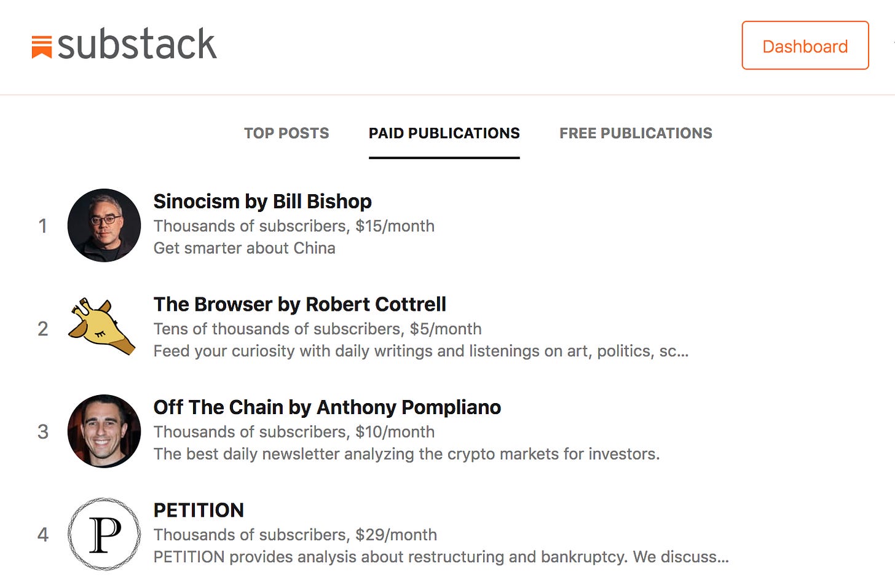This screenshot has width=895, height=588.
Task: Open Off The Chain profile photo
Action: pyautogui.click(x=104, y=431)
